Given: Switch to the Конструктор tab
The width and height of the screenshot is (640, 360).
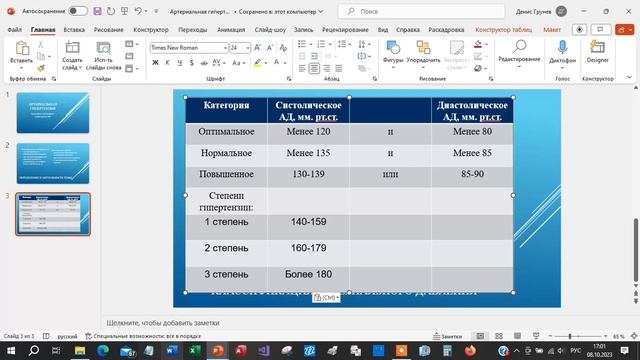Looking at the screenshot, I should coord(151,30).
